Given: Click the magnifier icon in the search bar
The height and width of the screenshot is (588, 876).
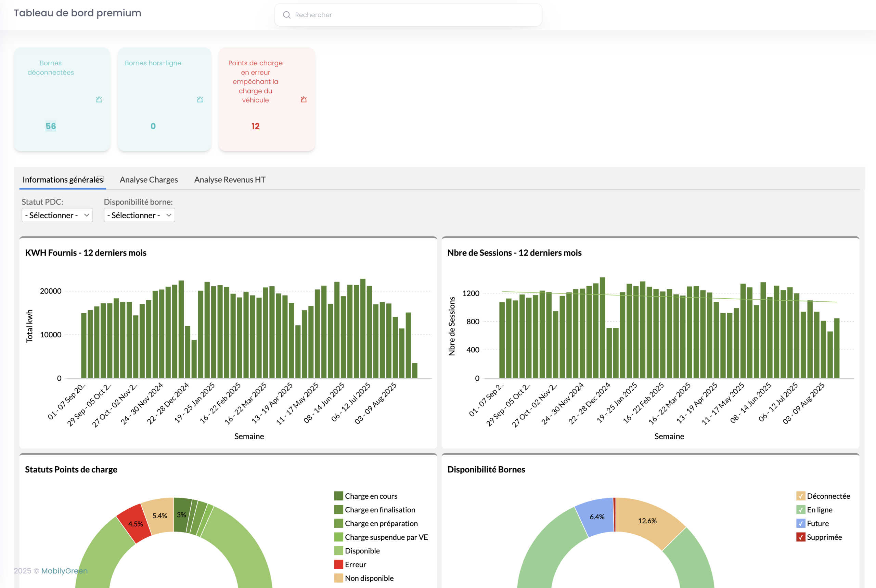Looking at the screenshot, I should (287, 15).
